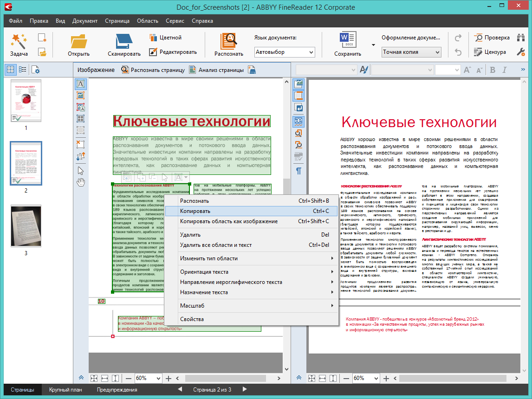The width and height of the screenshot is (532, 399).
Task: Select the delete area tool
Action: (80, 144)
